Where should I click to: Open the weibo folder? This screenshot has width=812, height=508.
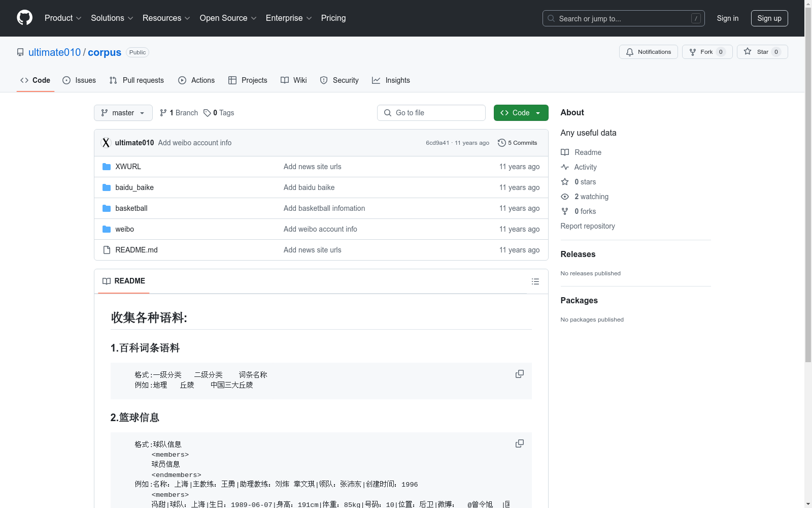(125, 229)
